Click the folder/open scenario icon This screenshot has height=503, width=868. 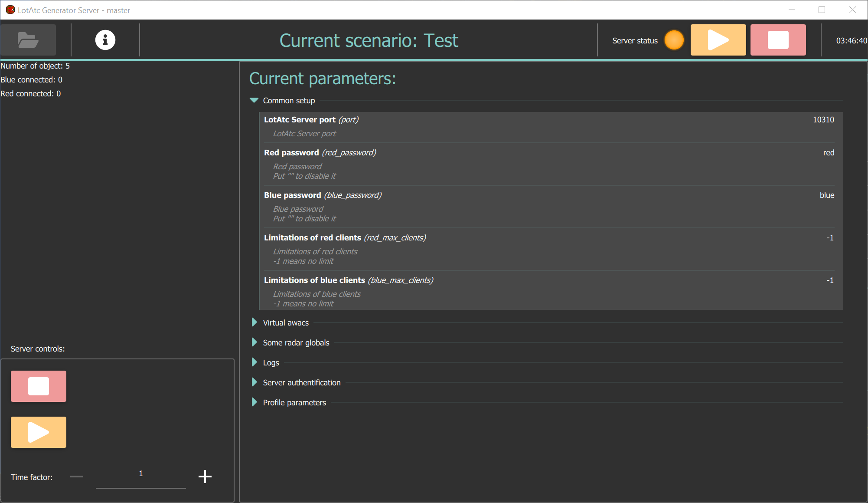point(28,40)
